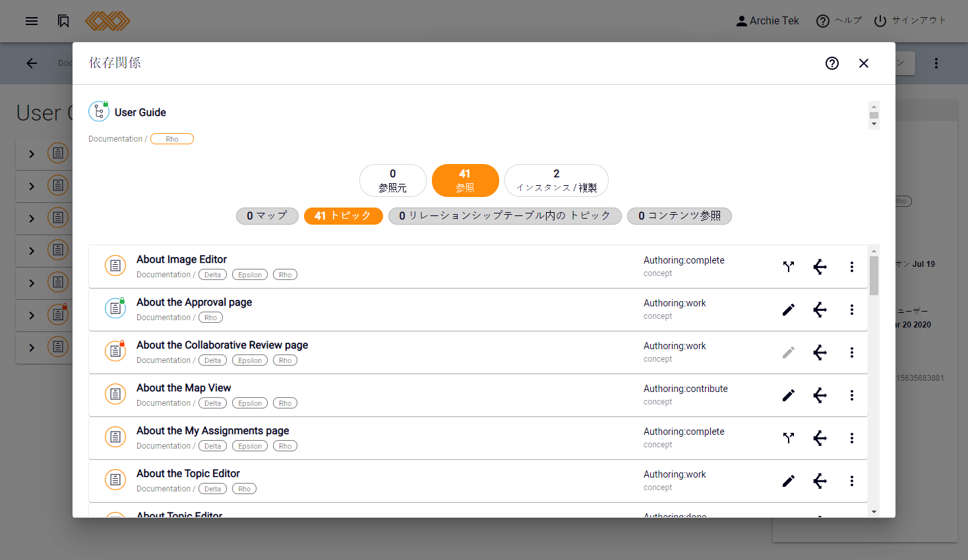
Task: Open the Archie Tek user profile
Action: coord(768,21)
